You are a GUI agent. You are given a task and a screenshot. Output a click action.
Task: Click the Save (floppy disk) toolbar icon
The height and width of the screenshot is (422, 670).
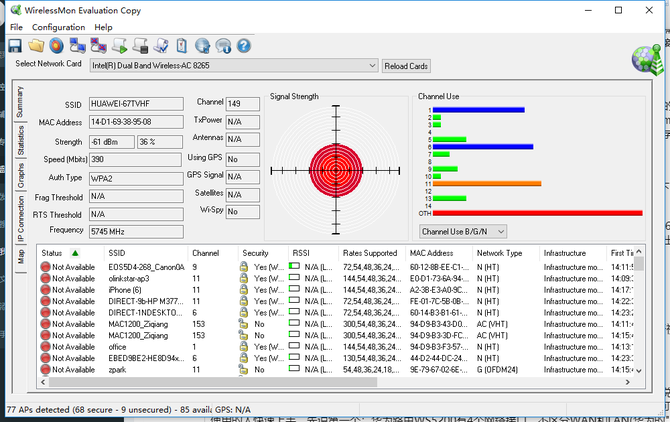pyautogui.click(x=15, y=46)
